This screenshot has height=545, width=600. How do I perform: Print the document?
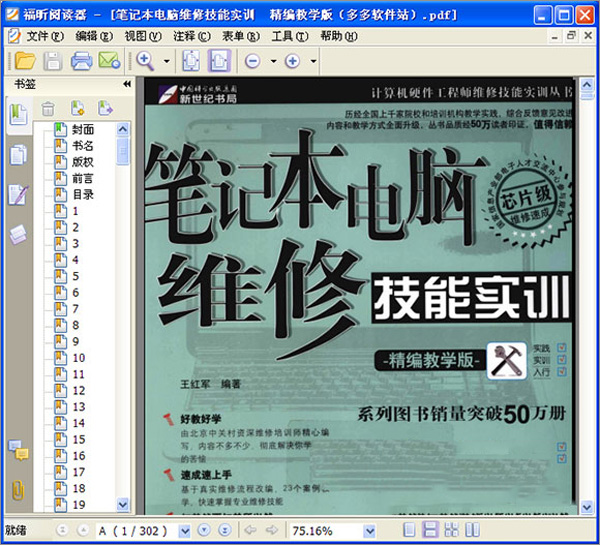[x=81, y=61]
